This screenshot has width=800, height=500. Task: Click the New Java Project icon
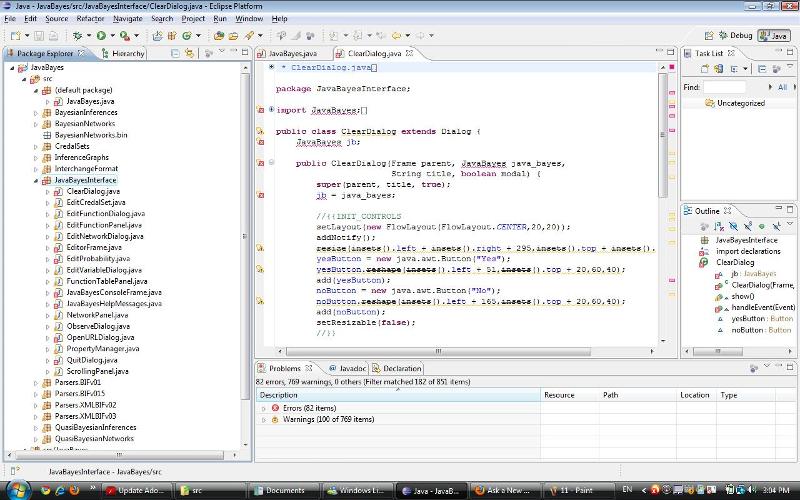(158, 35)
